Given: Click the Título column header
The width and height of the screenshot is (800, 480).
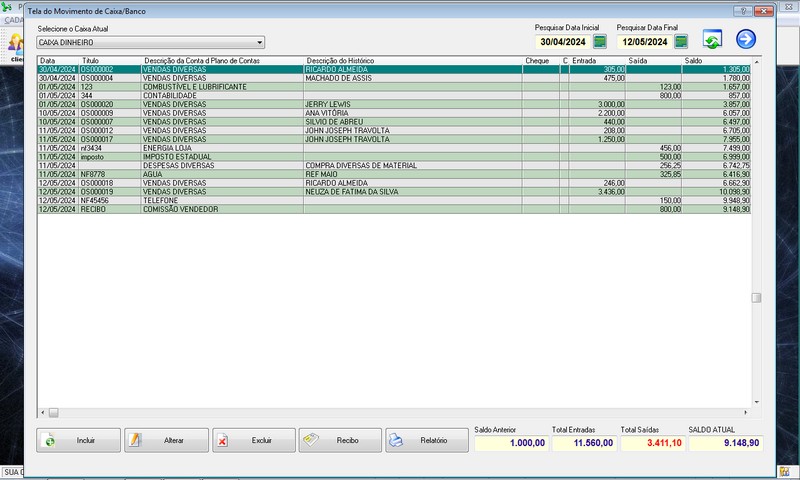Looking at the screenshot, I should (x=110, y=61).
